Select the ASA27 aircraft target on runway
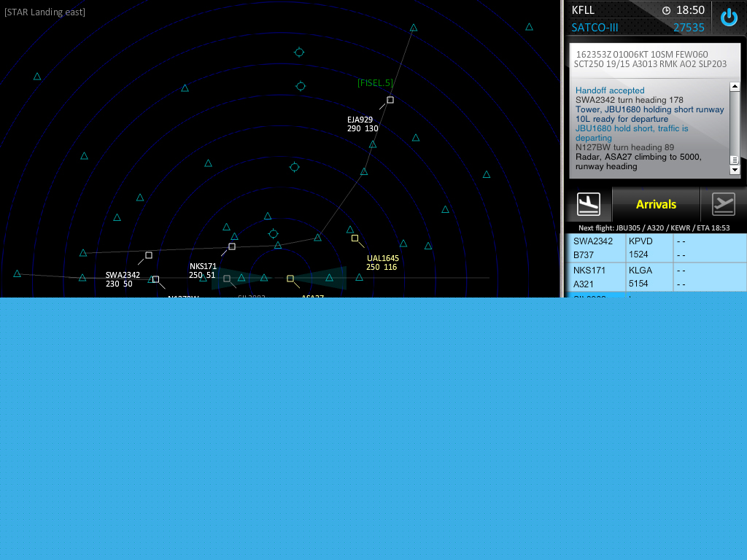 click(x=290, y=279)
